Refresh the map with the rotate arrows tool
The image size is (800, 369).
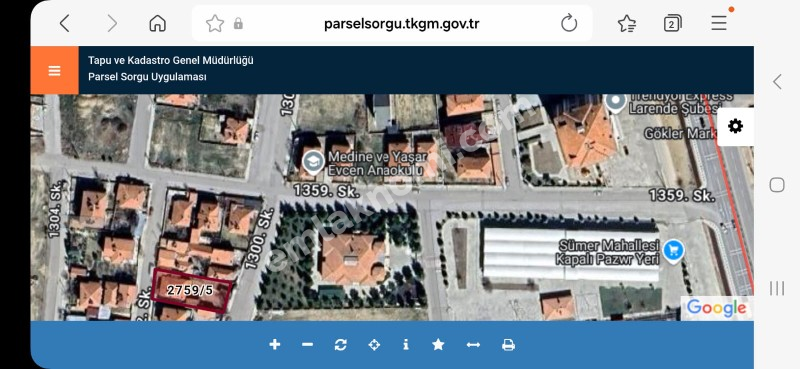(340, 345)
